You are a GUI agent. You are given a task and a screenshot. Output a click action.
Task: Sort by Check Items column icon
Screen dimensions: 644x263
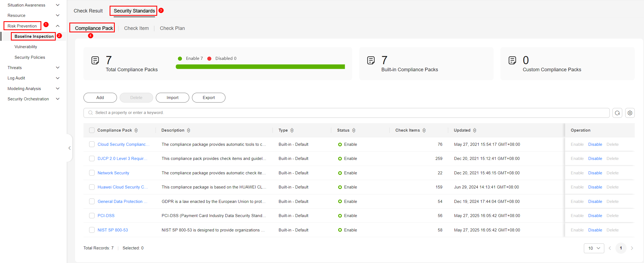(424, 130)
